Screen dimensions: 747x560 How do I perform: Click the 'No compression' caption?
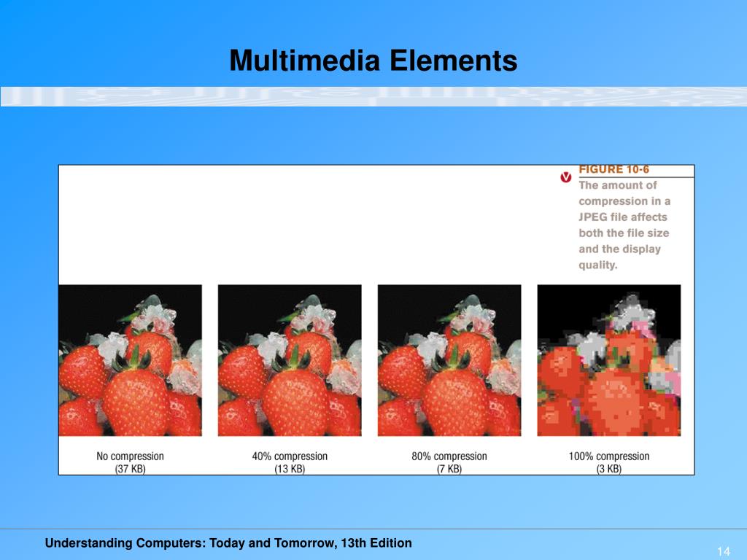[x=130, y=456]
